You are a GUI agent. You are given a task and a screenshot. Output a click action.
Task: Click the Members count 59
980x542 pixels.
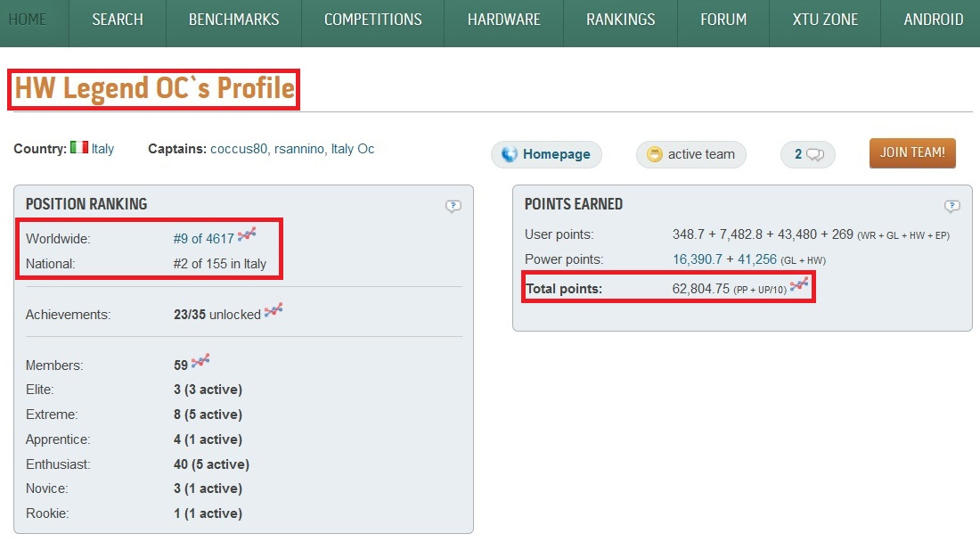pos(181,365)
